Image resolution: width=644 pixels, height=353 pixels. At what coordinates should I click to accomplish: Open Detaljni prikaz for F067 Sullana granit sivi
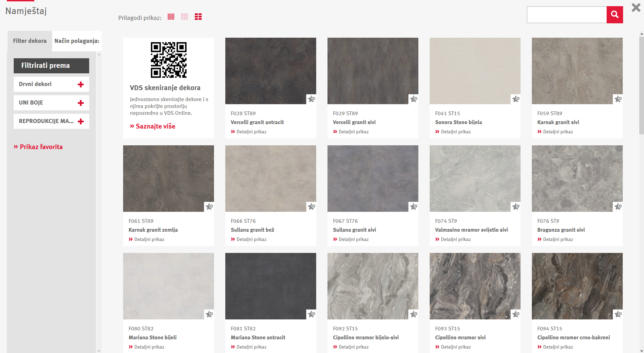coord(351,239)
